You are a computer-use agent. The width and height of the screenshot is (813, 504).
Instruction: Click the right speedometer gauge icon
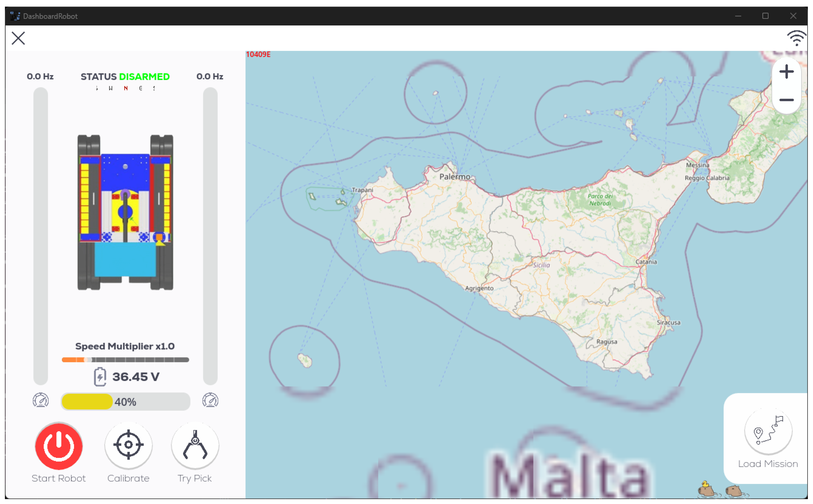pos(210,400)
